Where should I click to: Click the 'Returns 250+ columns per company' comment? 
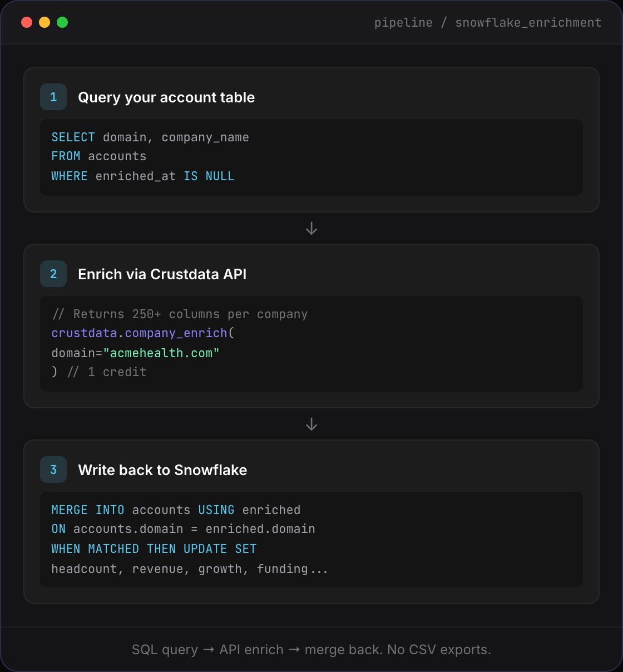coord(180,314)
